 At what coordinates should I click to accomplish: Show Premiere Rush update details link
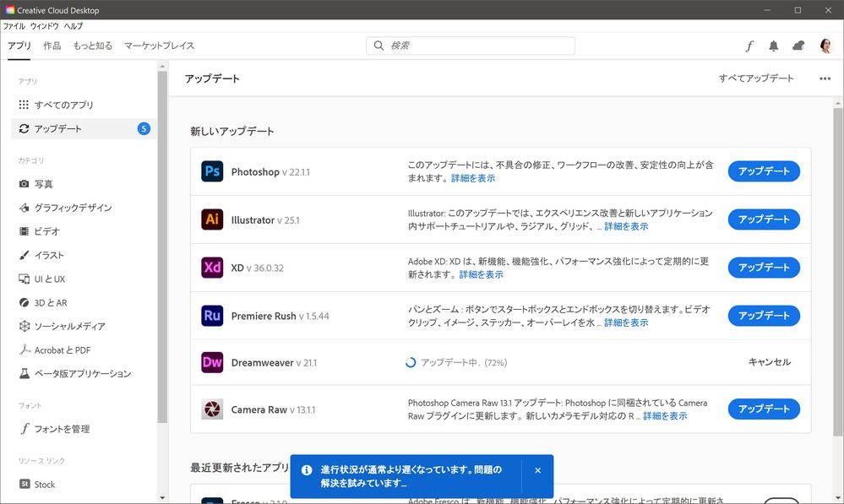(x=626, y=322)
